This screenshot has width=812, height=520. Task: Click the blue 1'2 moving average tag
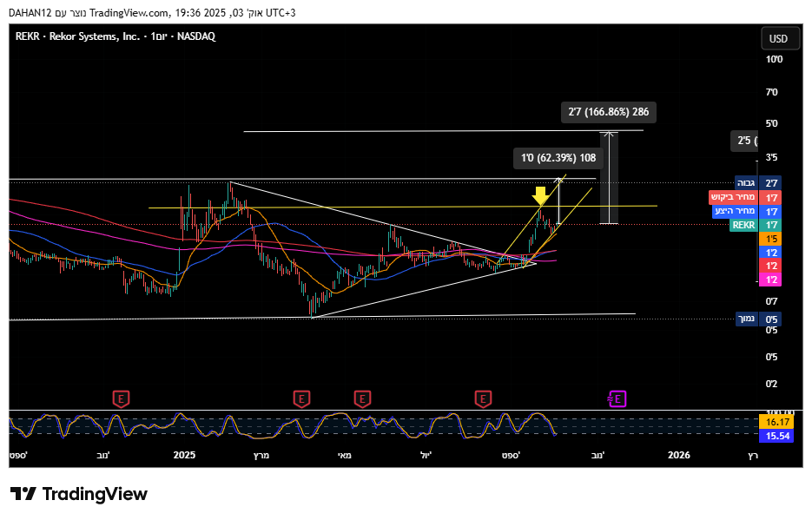[770, 253]
